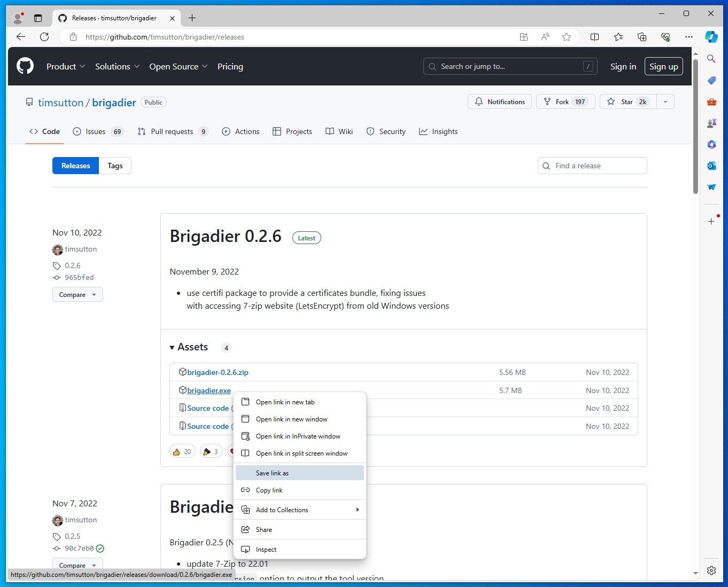Screen dimensions: 728x587
Task: Expand the Add to Collections submenu
Action: point(300,510)
